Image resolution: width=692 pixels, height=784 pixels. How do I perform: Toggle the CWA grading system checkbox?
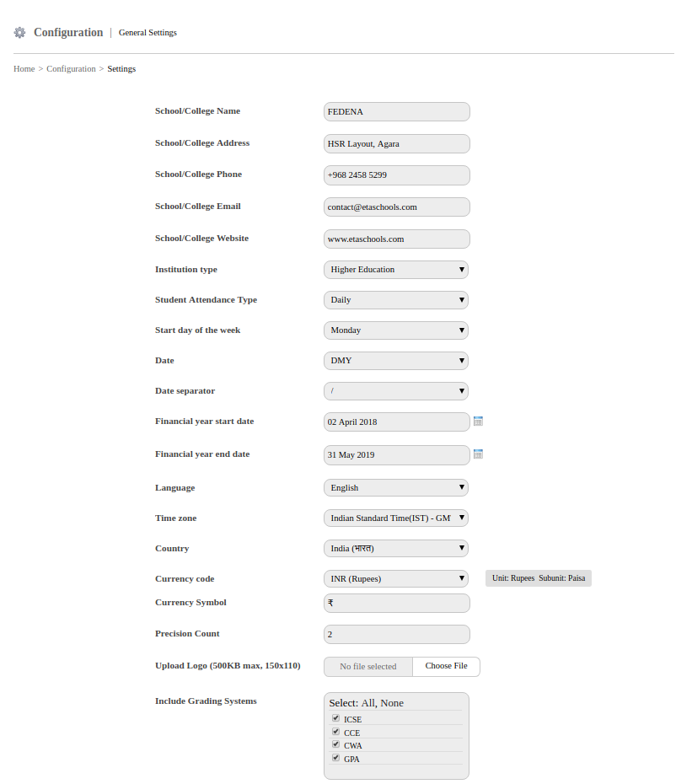click(x=335, y=744)
